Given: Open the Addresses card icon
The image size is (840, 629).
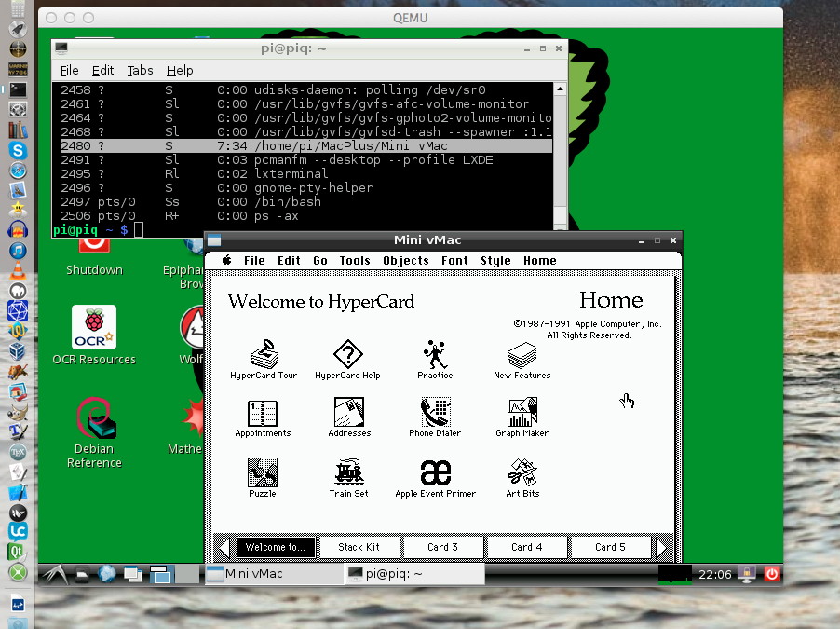Looking at the screenshot, I should [x=349, y=414].
